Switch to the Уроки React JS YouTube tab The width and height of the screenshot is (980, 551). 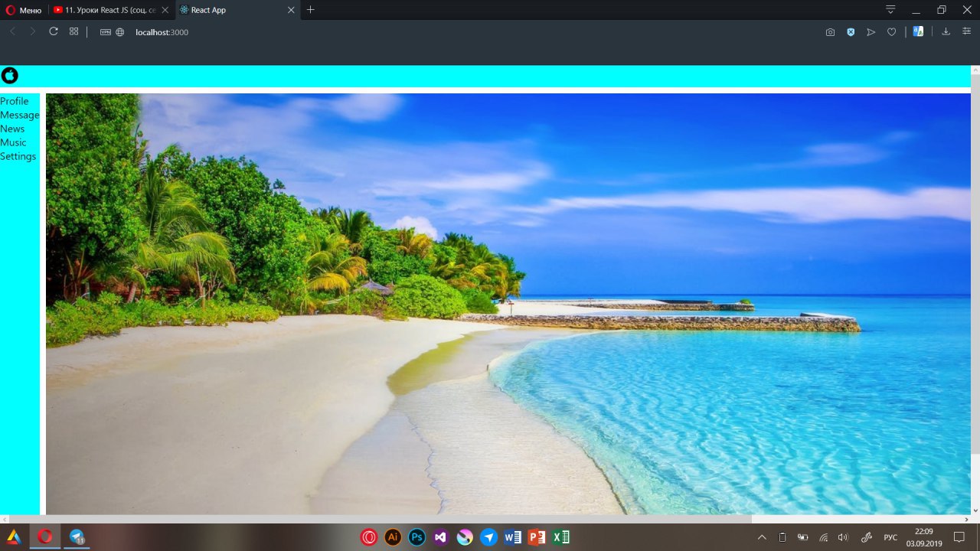(112, 10)
